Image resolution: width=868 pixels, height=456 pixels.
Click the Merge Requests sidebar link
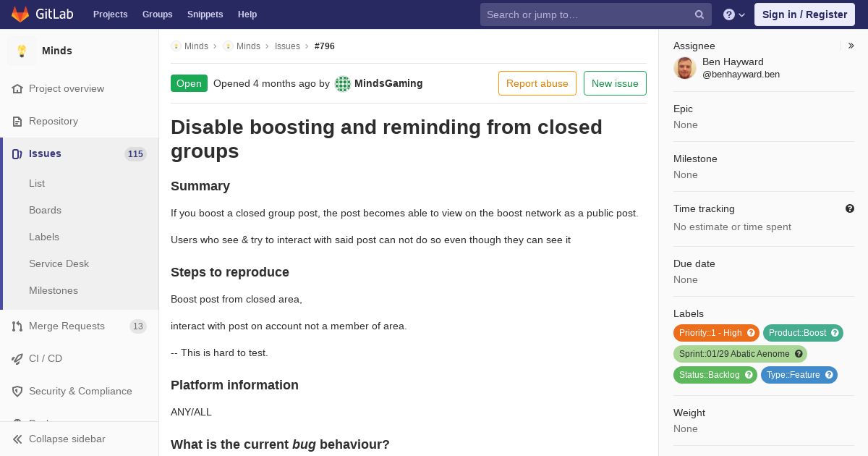[67, 326]
